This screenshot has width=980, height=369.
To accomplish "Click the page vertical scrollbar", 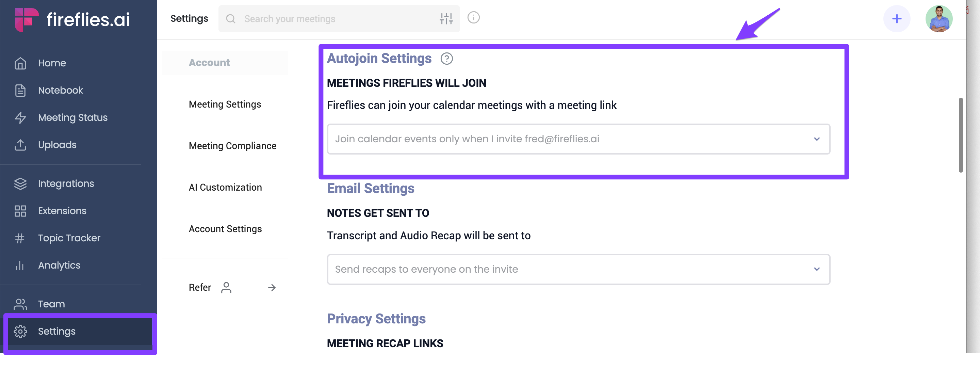I will (x=961, y=135).
